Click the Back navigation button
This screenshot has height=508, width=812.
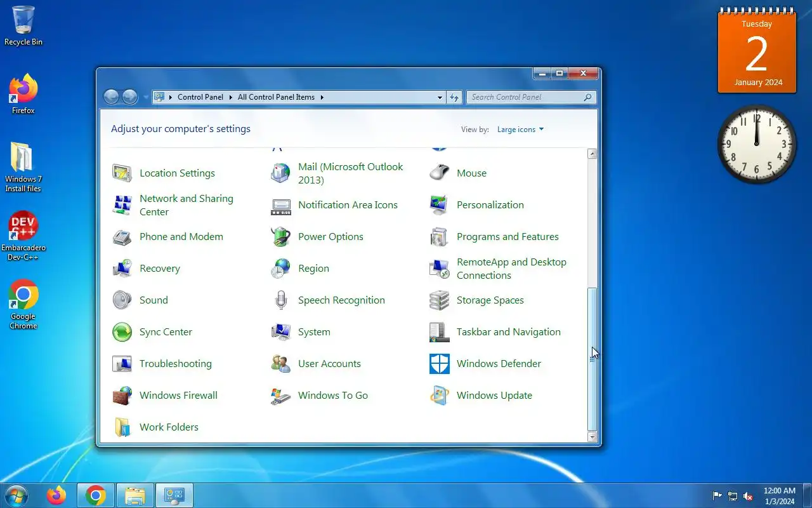[111, 97]
